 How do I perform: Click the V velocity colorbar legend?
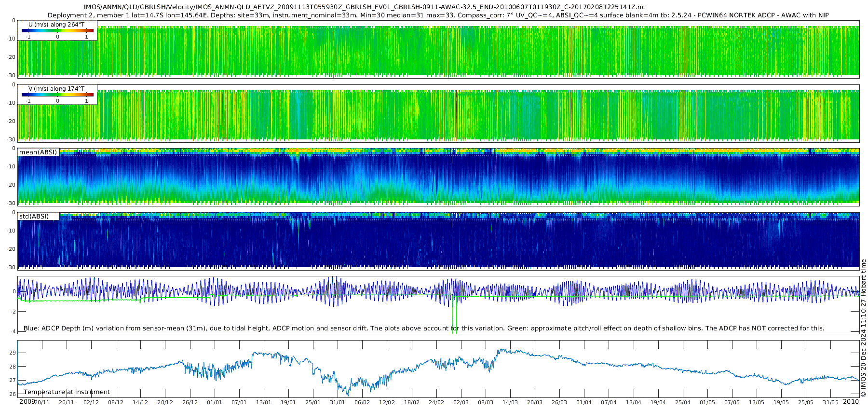pos(57,95)
